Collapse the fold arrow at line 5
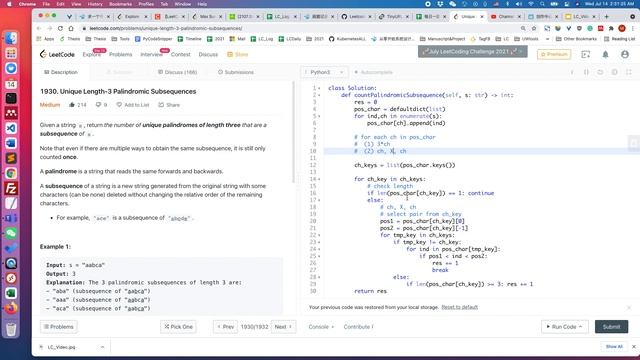The width and height of the screenshot is (640, 360). pos(319,116)
